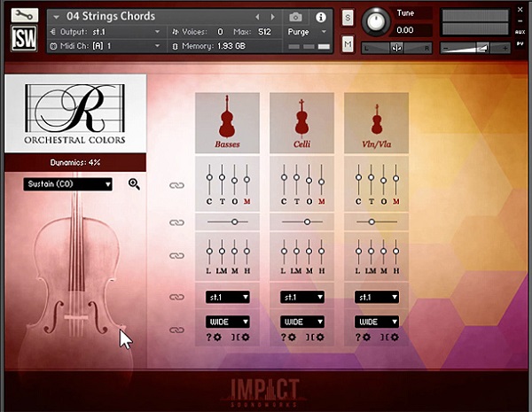Increase volume with plus button
The height and width of the screenshot is (412, 532).
point(505,49)
